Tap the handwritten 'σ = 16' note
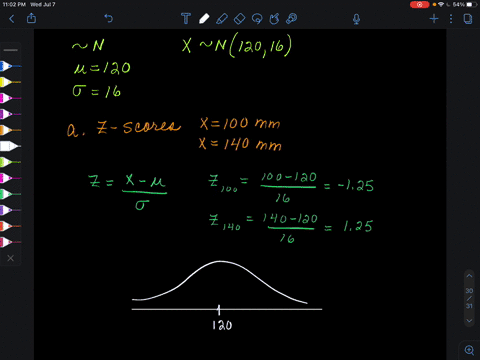The width and height of the screenshot is (480, 360). pyautogui.click(x=97, y=91)
